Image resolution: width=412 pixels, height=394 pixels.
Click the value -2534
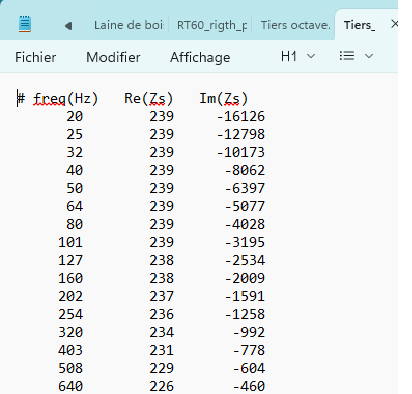[x=245, y=260]
